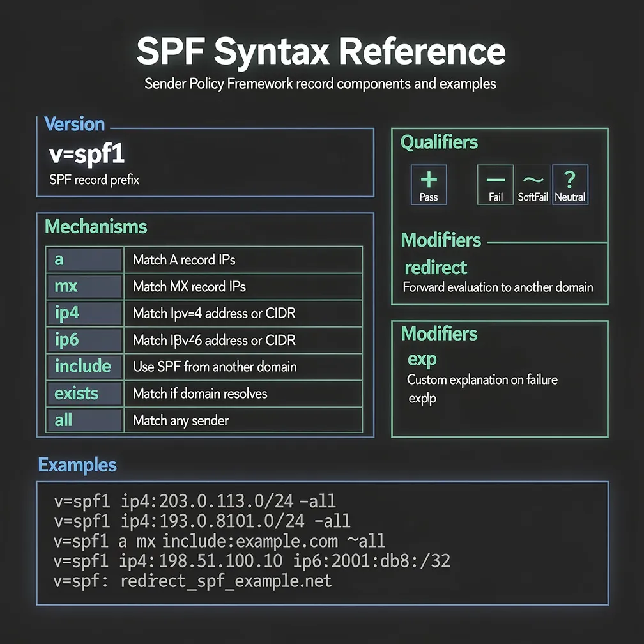
Task: Select the 'exists' mechanism cell
Action: pos(84,394)
